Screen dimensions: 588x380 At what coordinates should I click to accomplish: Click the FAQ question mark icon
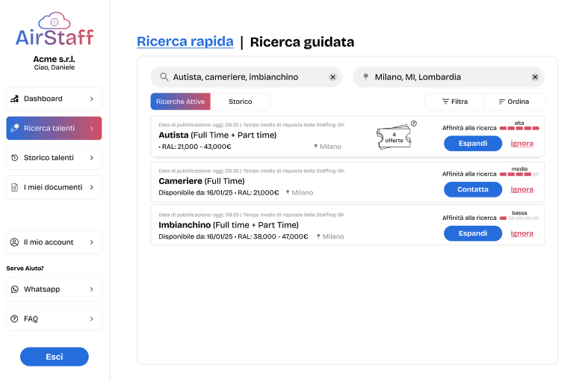click(x=14, y=319)
